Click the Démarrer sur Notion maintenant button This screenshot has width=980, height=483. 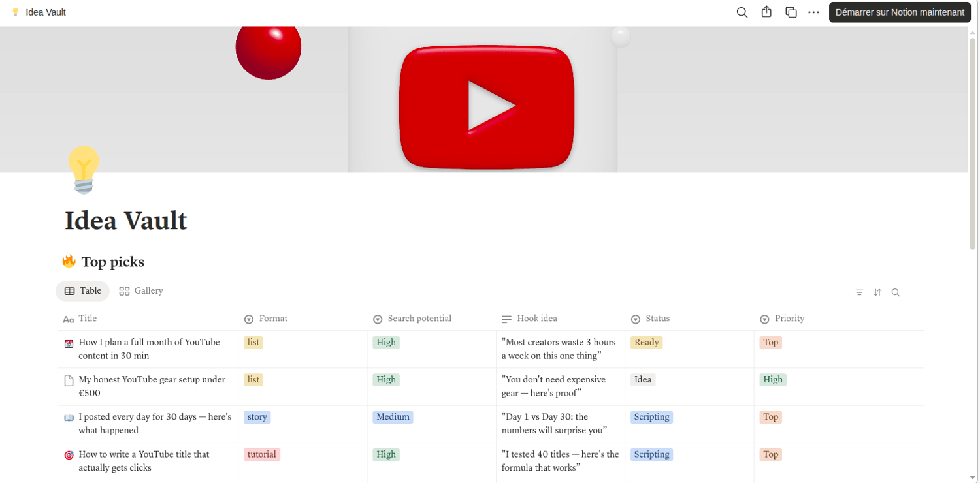coord(900,12)
